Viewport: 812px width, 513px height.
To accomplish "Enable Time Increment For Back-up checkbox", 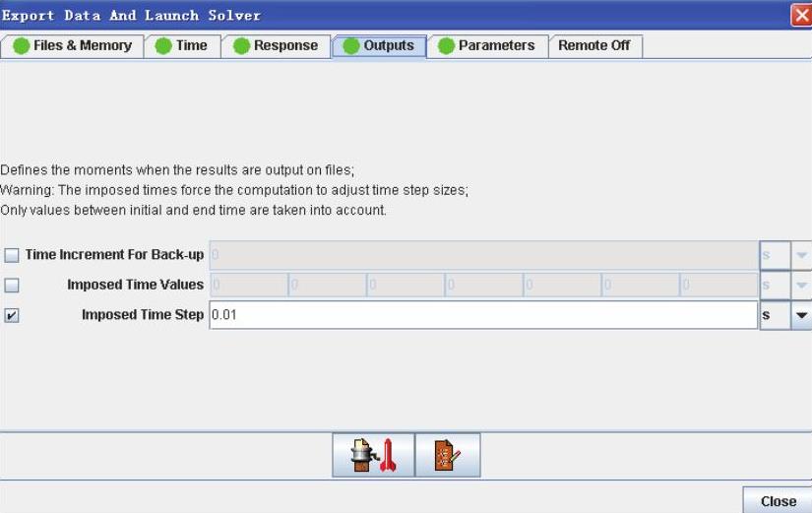I will pyautogui.click(x=12, y=256).
